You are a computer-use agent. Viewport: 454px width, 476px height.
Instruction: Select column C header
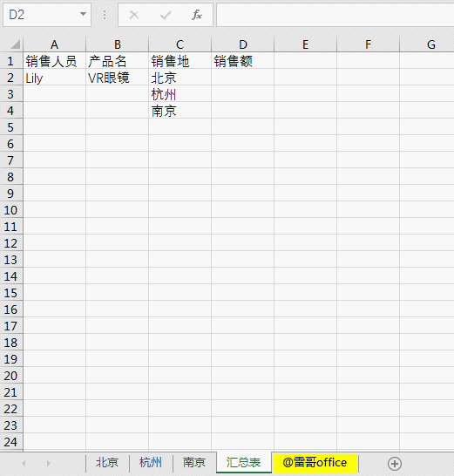click(x=180, y=44)
